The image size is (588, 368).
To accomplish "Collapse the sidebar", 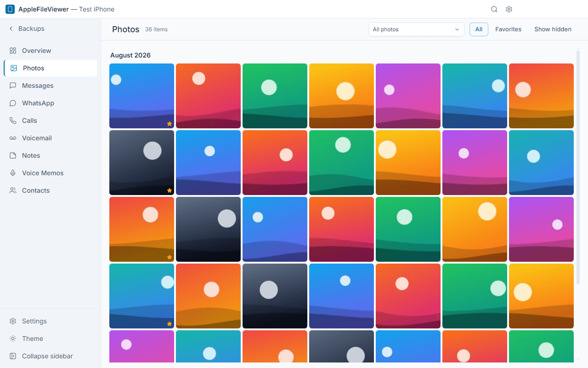I will coord(51,356).
